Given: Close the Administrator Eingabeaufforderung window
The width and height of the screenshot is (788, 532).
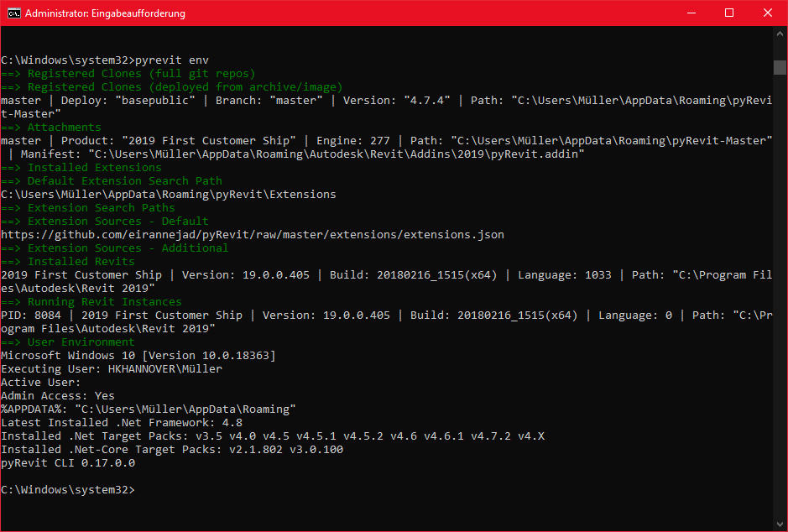Looking at the screenshot, I should pos(769,13).
